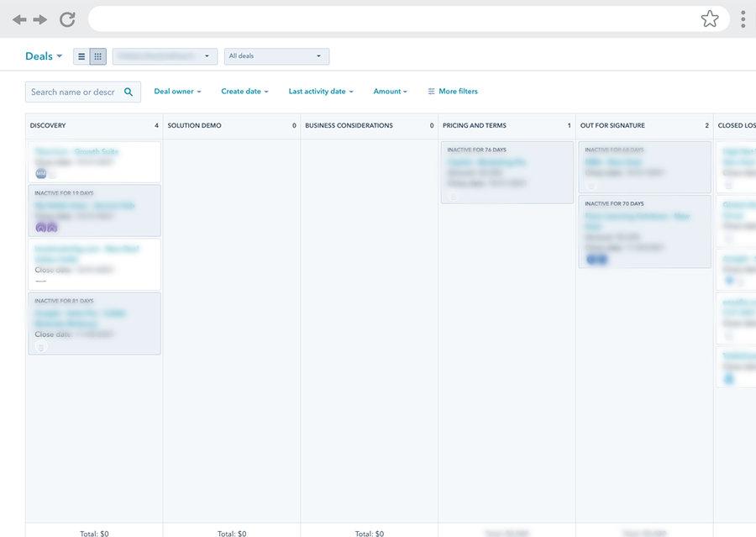The image size is (756, 537).
Task: Open the browser three-dot menu
Action: tap(743, 19)
